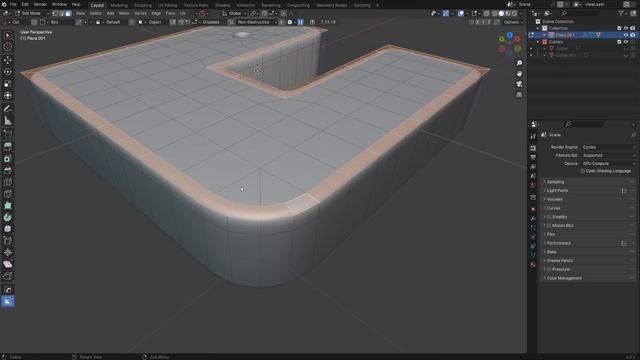Image resolution: width=640 pixels, height=360 pixels.
Task: Open the Output properties tab icon
Action: [x=533, y=158]
